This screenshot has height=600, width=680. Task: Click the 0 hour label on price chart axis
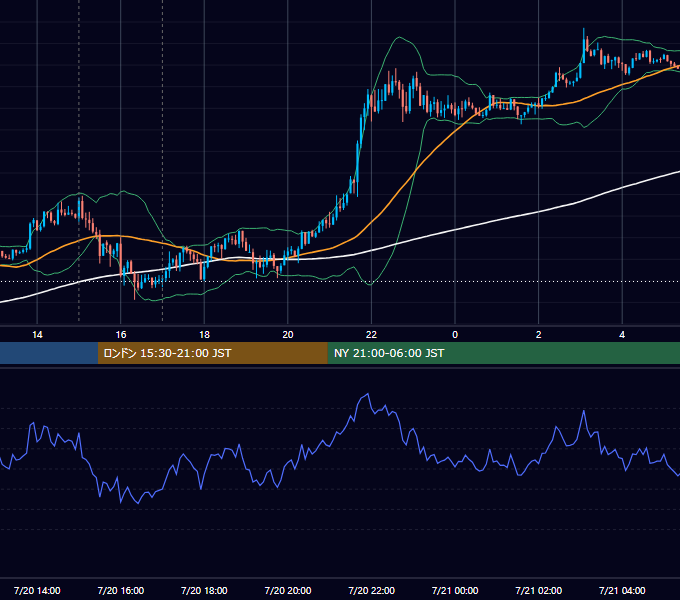pos(455,335)
